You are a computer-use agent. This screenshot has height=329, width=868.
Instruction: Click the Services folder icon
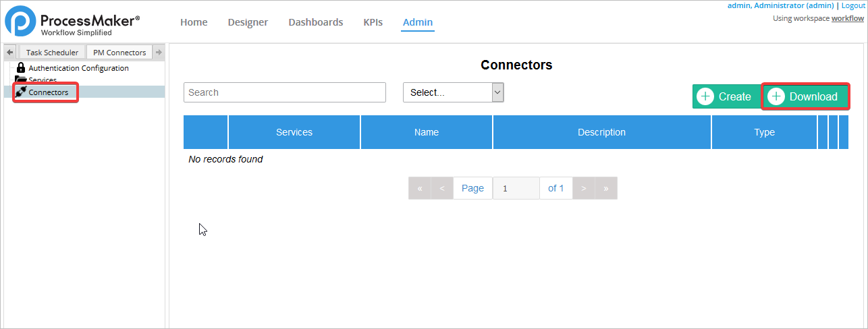click(21, 80)
